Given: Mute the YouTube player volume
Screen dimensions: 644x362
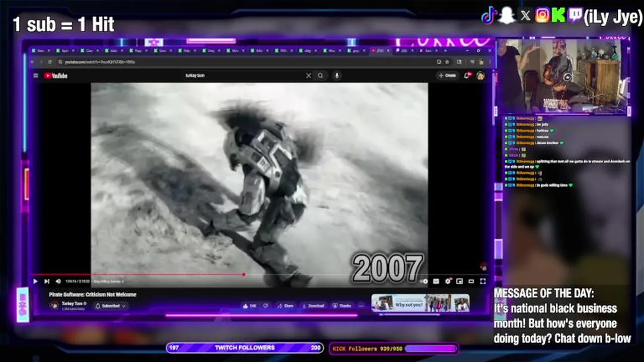Looking at the screenshot, I should [58, 282].
